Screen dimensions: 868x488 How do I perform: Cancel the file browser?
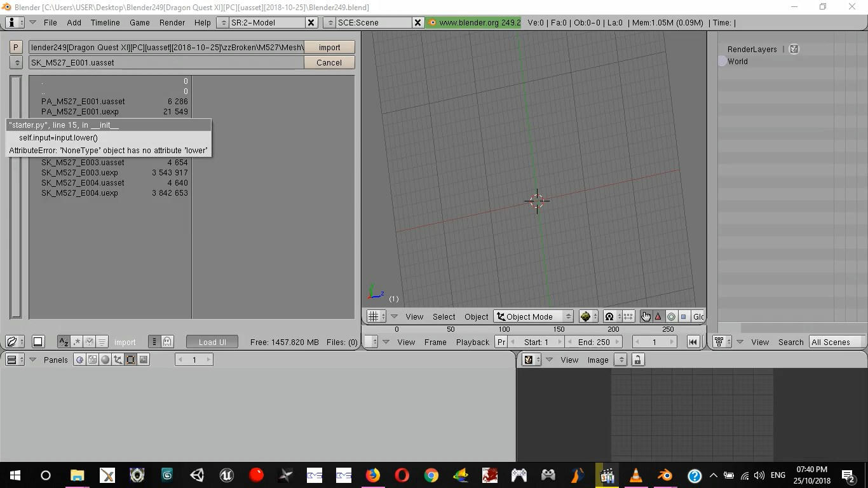(x=329, y=62)
